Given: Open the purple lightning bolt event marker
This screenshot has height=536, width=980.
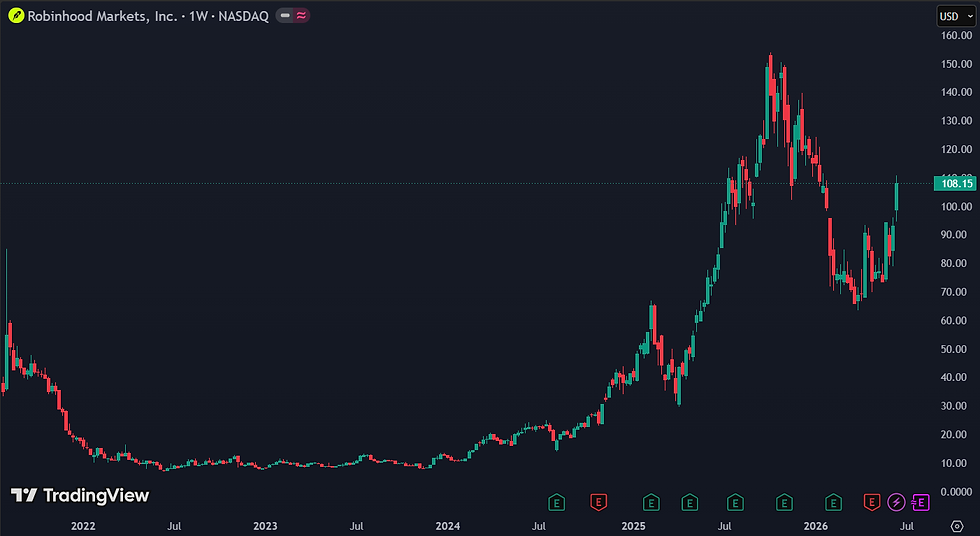Looking at the screenshot, I should pyautogui.click(x=896, y=502).
